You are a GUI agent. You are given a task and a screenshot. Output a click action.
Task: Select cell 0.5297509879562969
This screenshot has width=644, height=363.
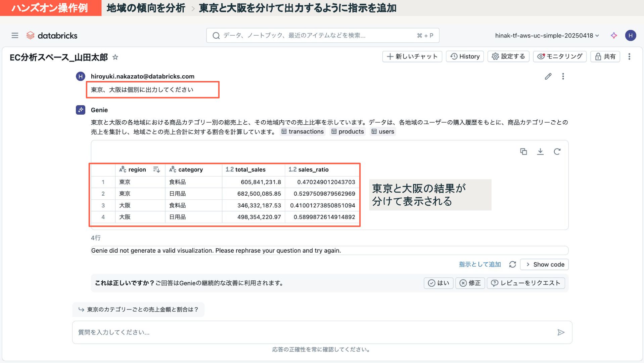(x=322, y=194)
